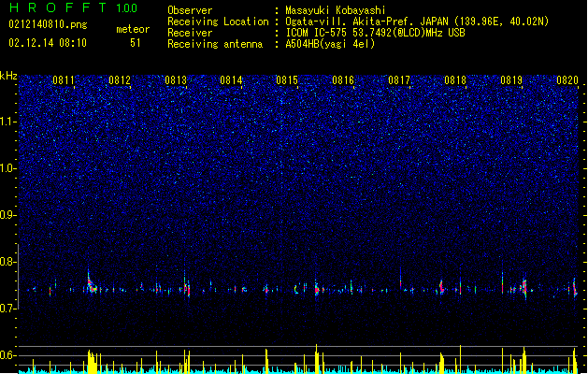The width and height of the screenshot is (588, 374).
Task: Click the 0.7 kHz frequency label
Action: coord(7,309)
